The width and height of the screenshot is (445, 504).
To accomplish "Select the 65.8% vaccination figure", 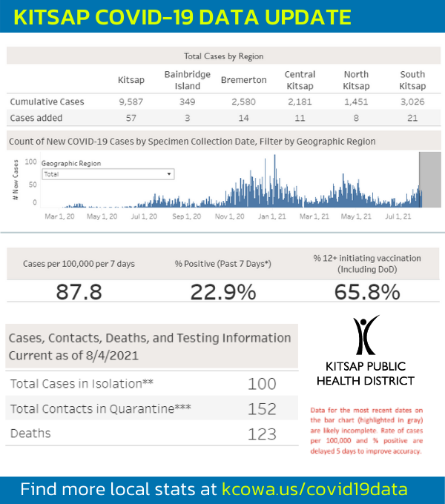I will [x=367, y=292].
